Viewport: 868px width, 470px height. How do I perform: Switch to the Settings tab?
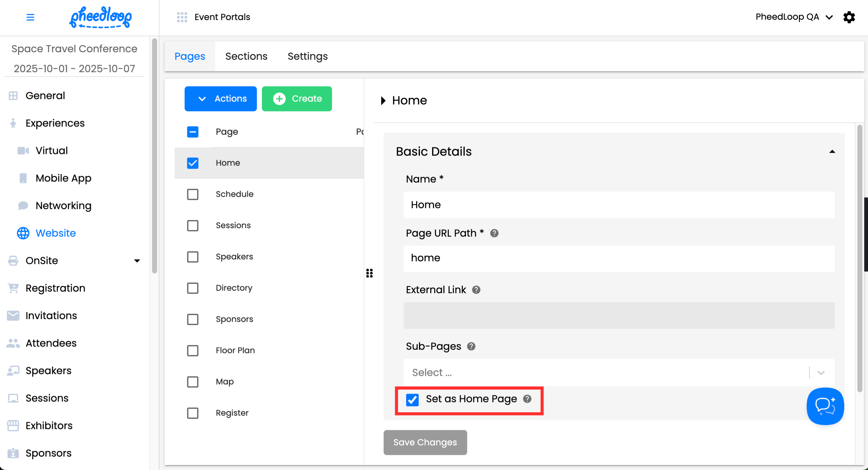point(307,56)
